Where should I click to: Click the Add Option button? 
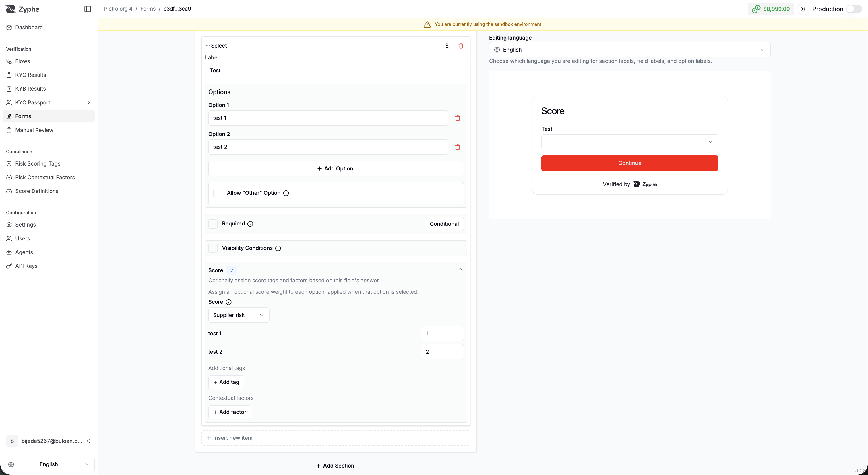pyautogui.click(x=336, y=169)
